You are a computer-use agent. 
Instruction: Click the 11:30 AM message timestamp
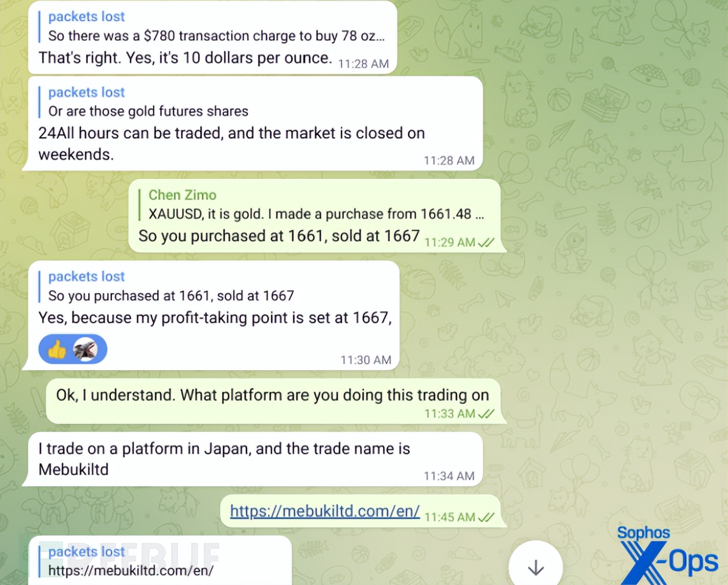point(366,360)
